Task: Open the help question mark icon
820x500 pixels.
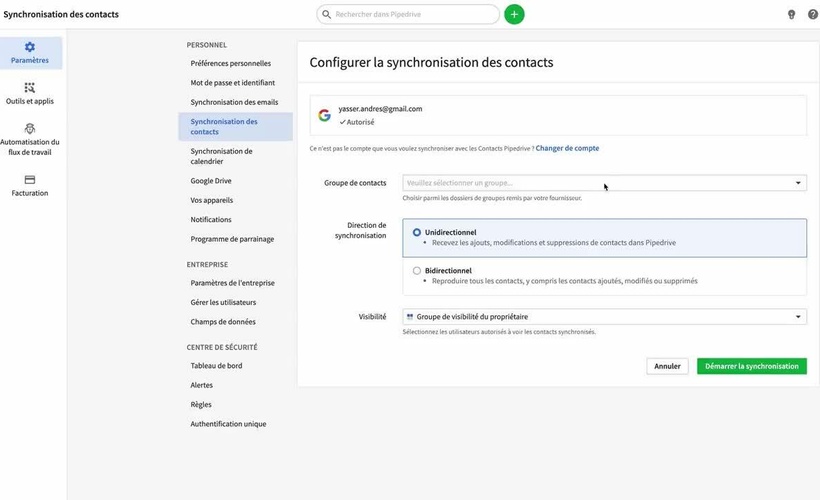Action: [812, 14]
